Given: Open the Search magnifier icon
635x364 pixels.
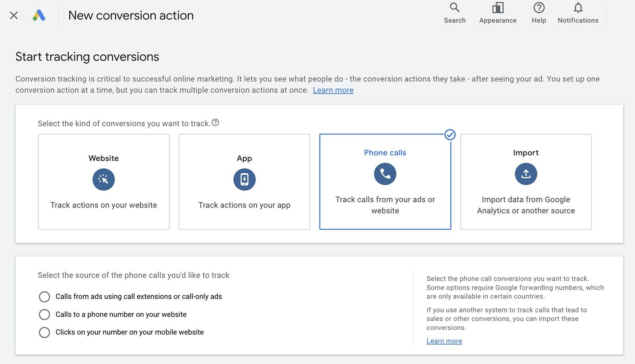Looking at the screenshot, I should pyautogui.click(x=454, y=8).
